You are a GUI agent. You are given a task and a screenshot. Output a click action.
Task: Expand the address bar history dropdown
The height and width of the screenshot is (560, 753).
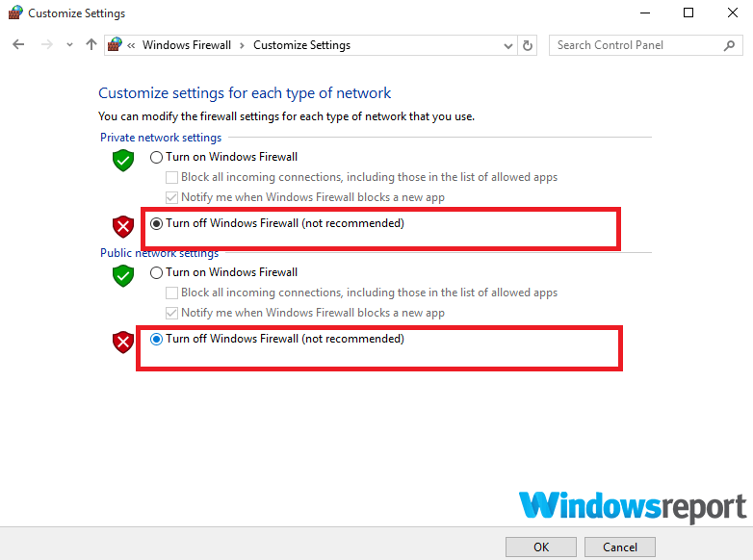pos(508,45)
